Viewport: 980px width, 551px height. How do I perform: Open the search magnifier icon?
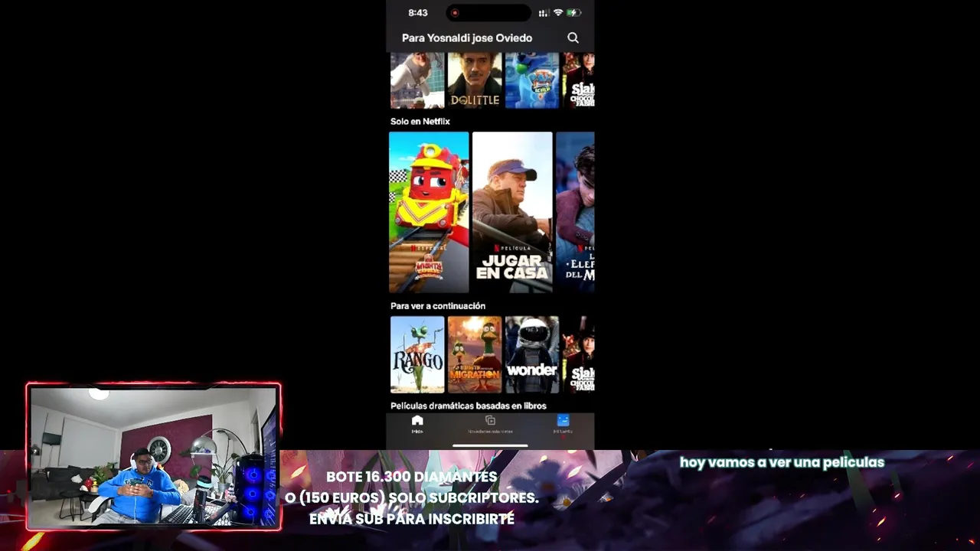(573, 37)
